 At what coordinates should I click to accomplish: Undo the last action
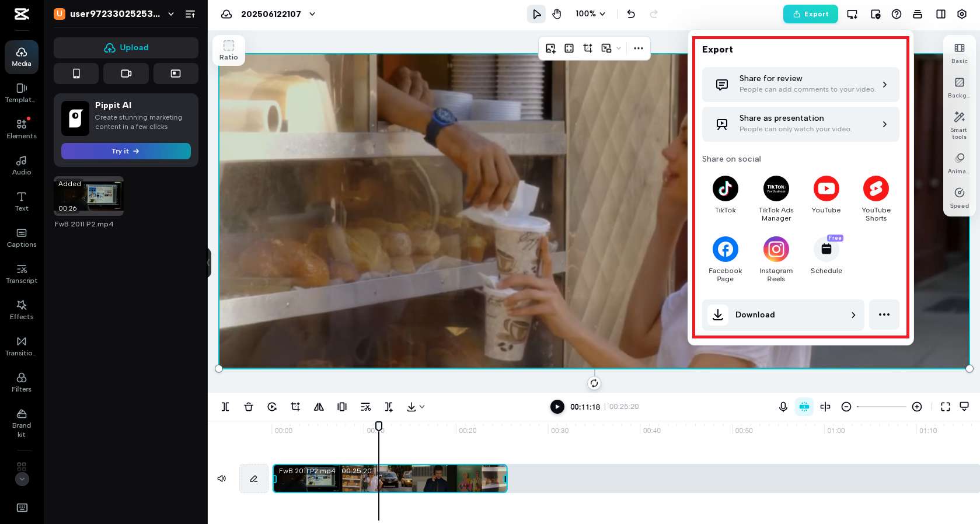[x=631, y=14]
